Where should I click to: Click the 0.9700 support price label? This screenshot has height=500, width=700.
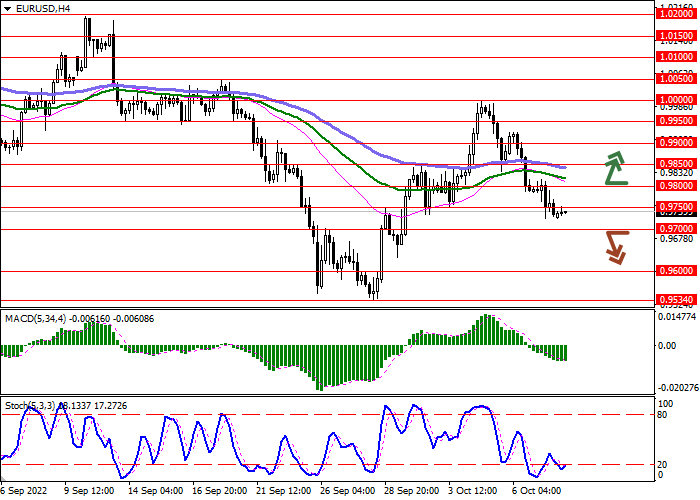tap(676, 229)
